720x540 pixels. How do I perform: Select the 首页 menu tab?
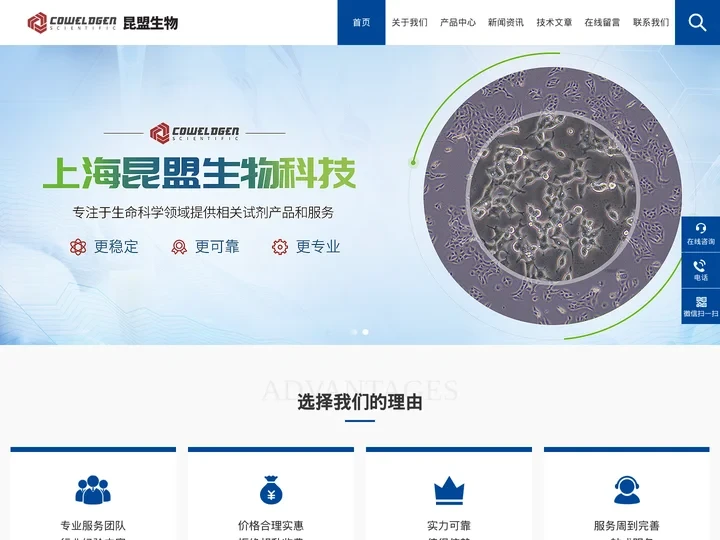[x=361, y=22]
